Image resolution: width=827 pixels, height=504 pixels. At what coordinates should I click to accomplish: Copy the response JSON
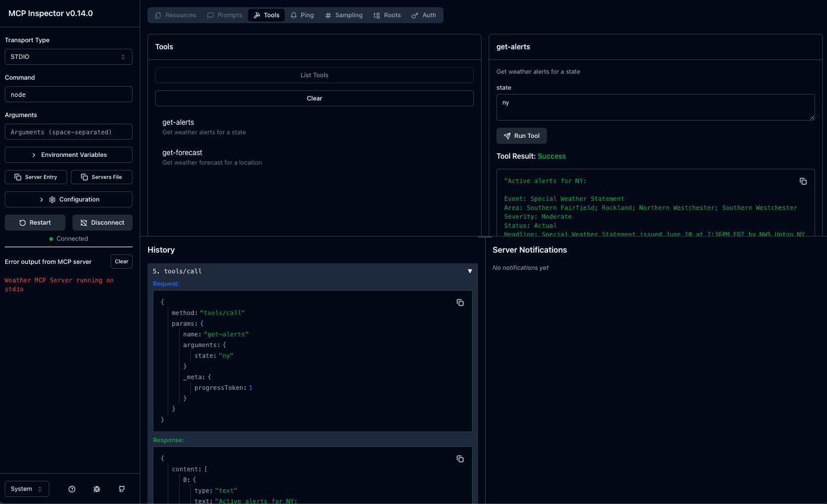click(x=460, y=459)
